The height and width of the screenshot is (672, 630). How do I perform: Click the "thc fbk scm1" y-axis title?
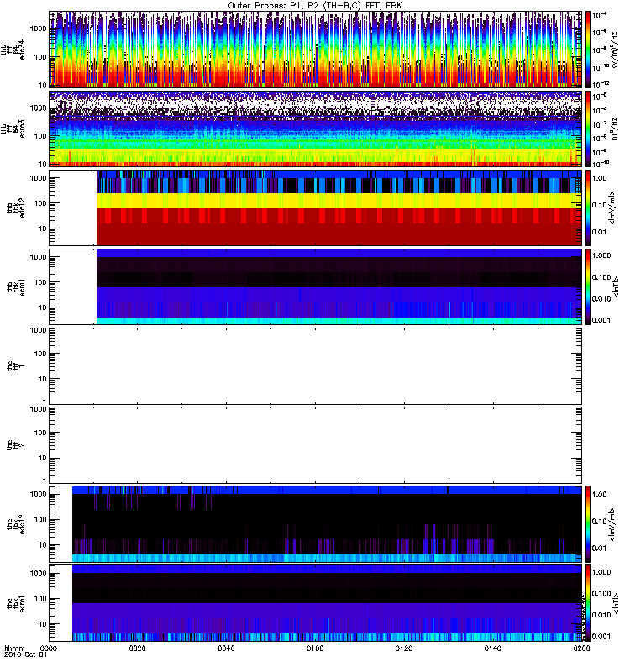[16, 603]
